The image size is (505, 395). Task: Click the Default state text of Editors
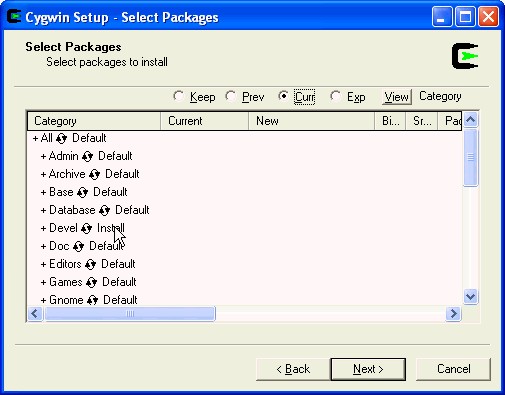click(x=118, y=264)
